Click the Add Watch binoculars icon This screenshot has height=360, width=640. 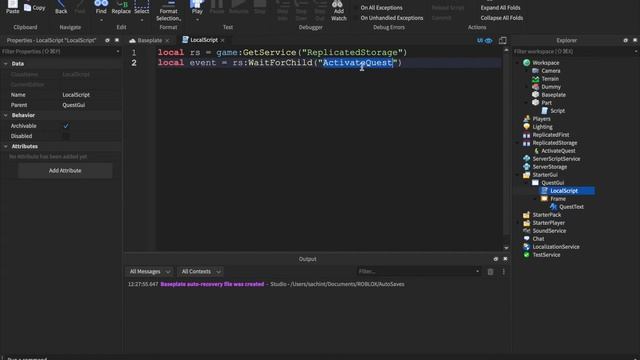pos(338,4)
